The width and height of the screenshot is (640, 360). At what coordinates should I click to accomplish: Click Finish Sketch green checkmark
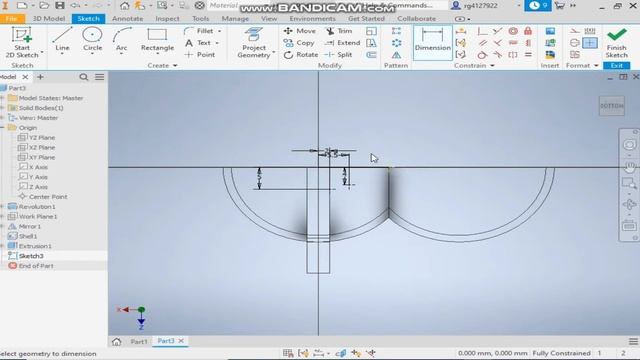[x=616, y=43]
